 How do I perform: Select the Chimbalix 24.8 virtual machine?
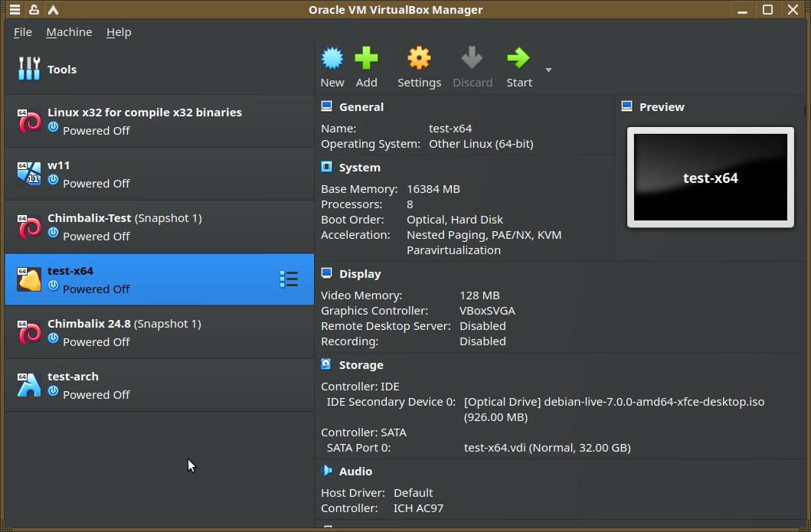pos(159,332)
